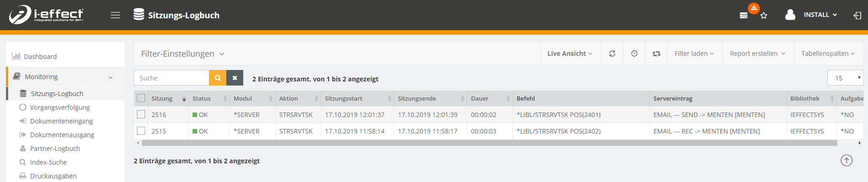Screen dimensions: 868x182
Task: Click the retweet-style reset icon
Action: coord(656,54)
